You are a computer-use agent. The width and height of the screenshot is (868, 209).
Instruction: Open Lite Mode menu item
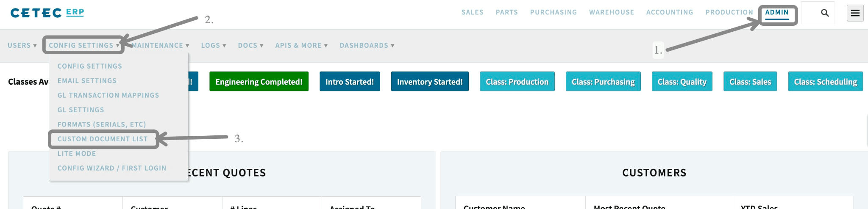pyautogui.click(x=77, y=154)
